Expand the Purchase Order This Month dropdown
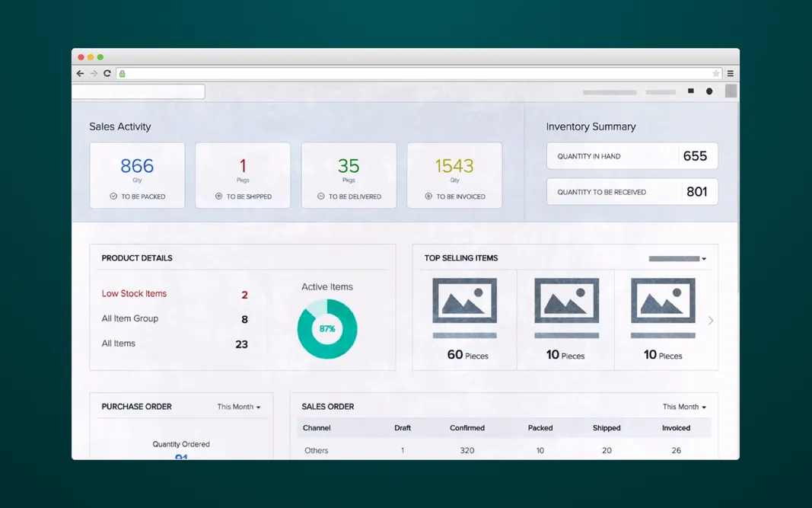Screen dimensions: 812x508 pos(239,407)
